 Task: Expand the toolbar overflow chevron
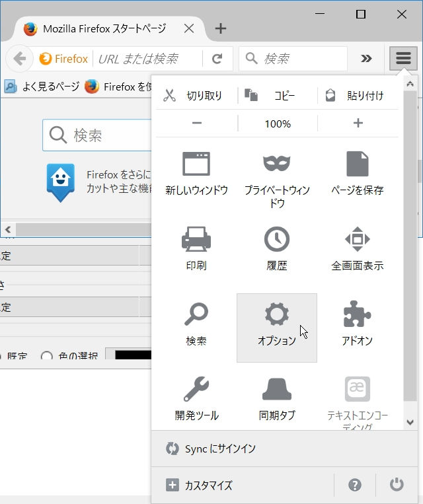coord(366,59)
